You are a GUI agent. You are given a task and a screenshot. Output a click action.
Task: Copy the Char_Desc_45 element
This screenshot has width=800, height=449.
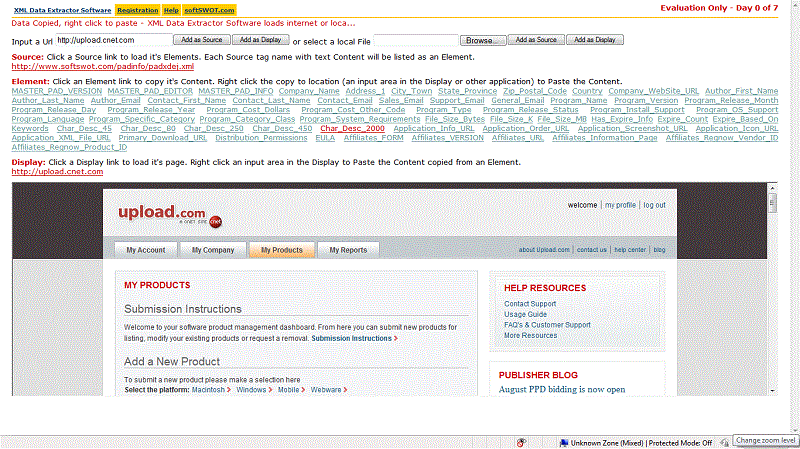[84, 129]
